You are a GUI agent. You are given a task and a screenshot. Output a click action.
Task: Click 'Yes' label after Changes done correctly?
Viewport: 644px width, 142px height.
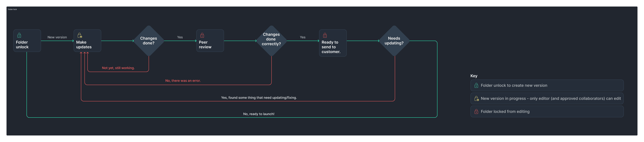tap(303, 37)
